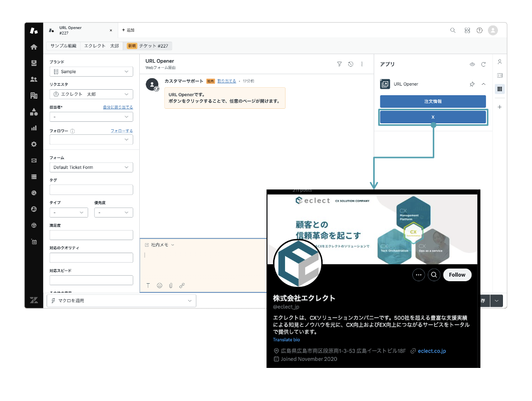The height and width of the screenshot is (401, 532).
Task: Open the Reporting bar chart icon
Action: click(x=34, y=128)
